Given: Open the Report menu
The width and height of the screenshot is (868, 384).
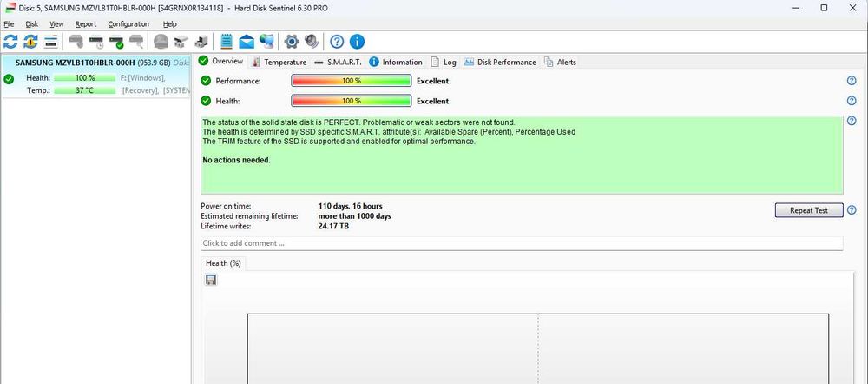Looking at the screenshot, I should coord(86,23).
